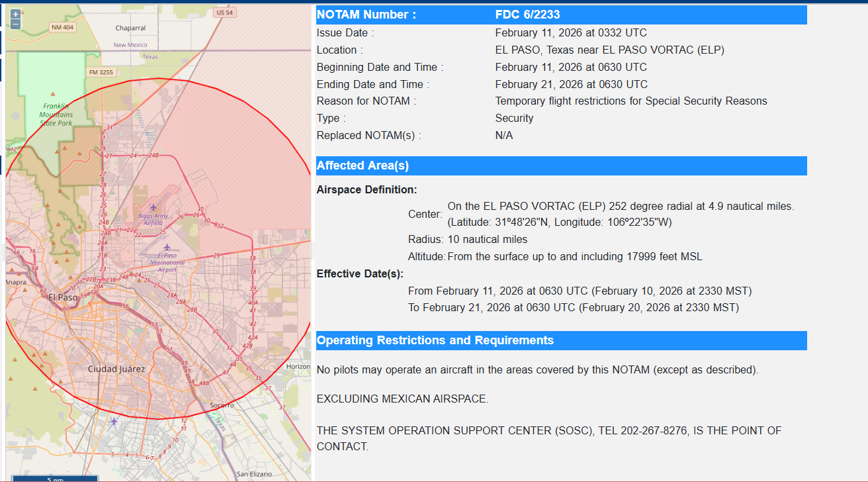Click the NM 404 road shield
868x482 pixels.
click(x=63, y=27)
